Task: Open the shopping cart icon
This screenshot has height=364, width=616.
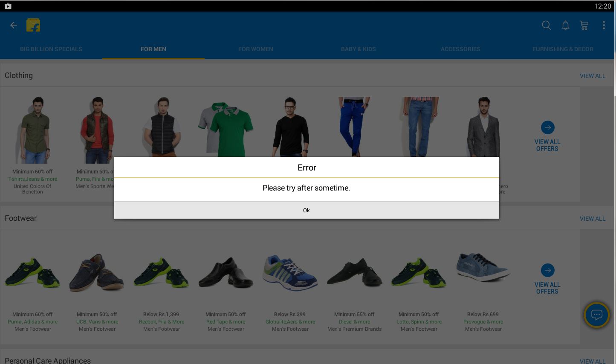Action: (x=584, y=25)
